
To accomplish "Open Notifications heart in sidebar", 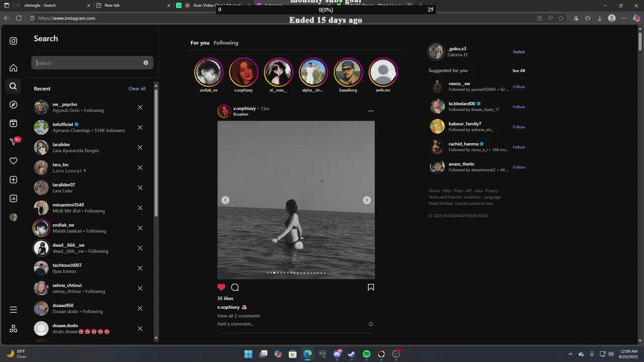I will coord(14,161).
